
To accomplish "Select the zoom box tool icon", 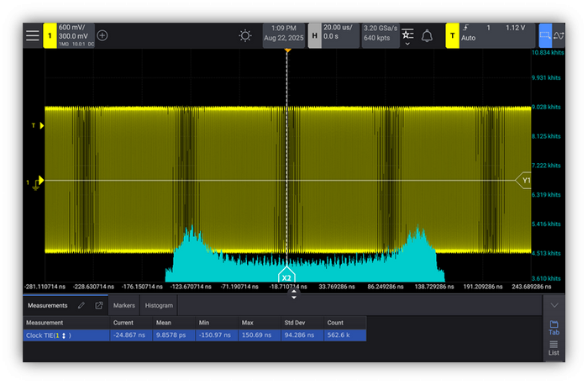I will point(546,35).
